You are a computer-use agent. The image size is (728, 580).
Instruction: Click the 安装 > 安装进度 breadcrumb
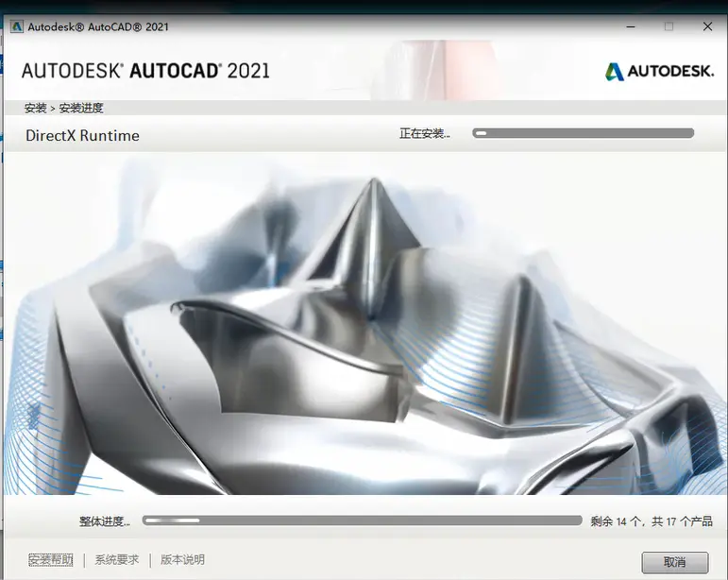(x=63, y=109)
